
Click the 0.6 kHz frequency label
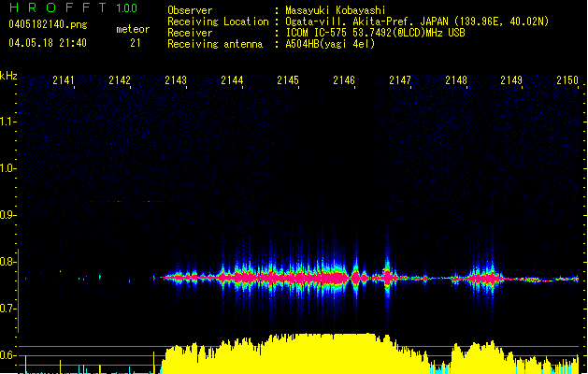7,355
